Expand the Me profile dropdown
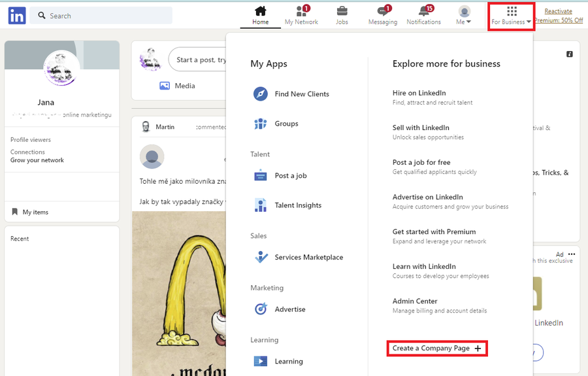Screen dimensions: 588x376 point(465,15)
